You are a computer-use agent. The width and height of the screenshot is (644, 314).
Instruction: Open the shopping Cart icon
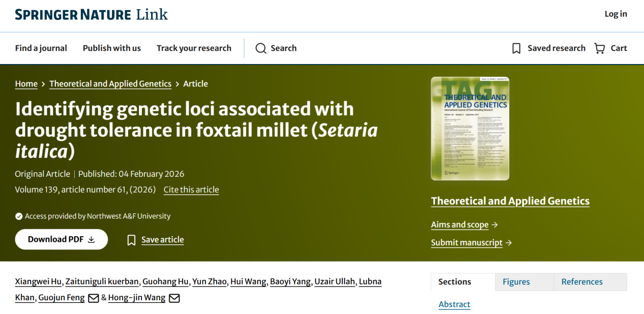600,48
